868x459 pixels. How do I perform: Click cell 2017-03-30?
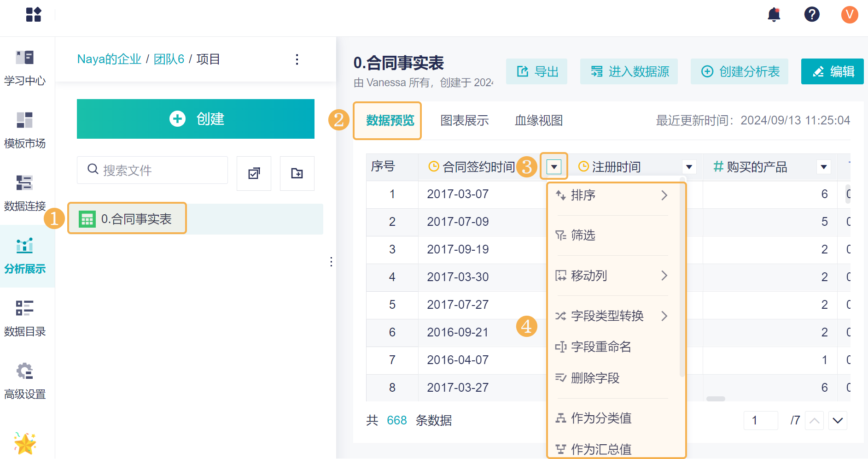[x=458, y=277]
